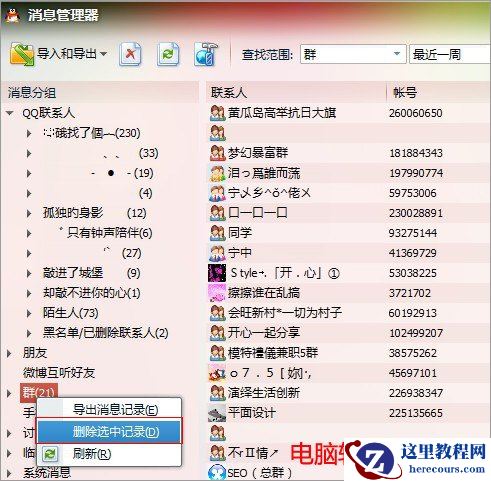Select account number 3721702
This screenshot has width=491, height=481.
(410, 293)
